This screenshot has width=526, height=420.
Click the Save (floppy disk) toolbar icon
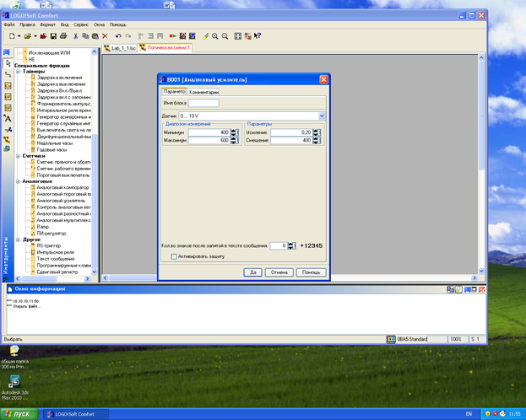point(53,36)
